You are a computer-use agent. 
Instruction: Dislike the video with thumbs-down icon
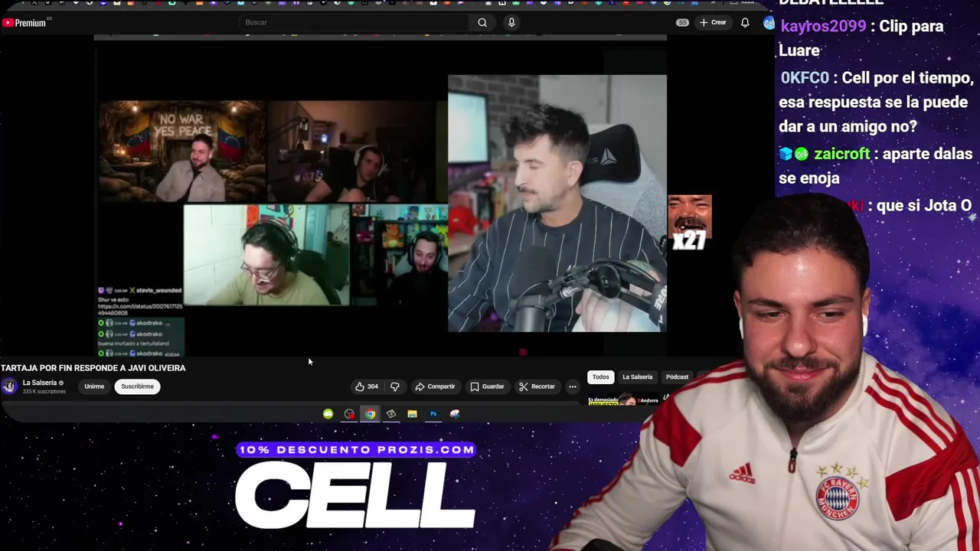[395, 386]
